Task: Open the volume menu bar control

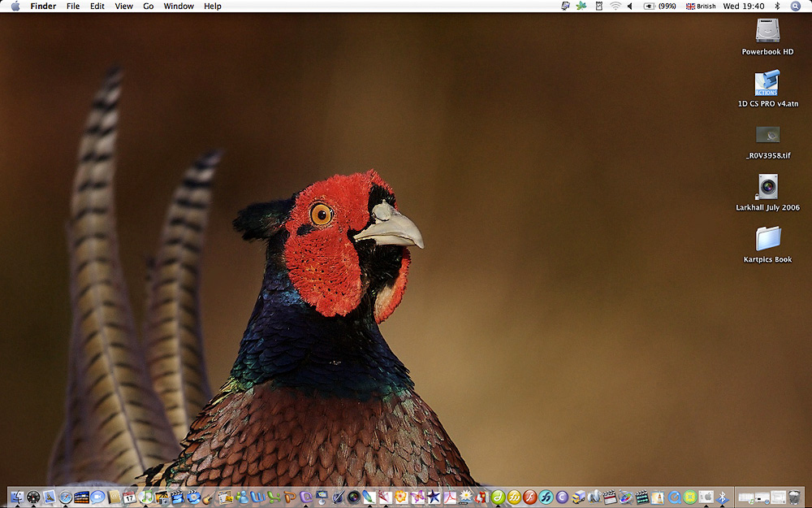Action: 630,7
